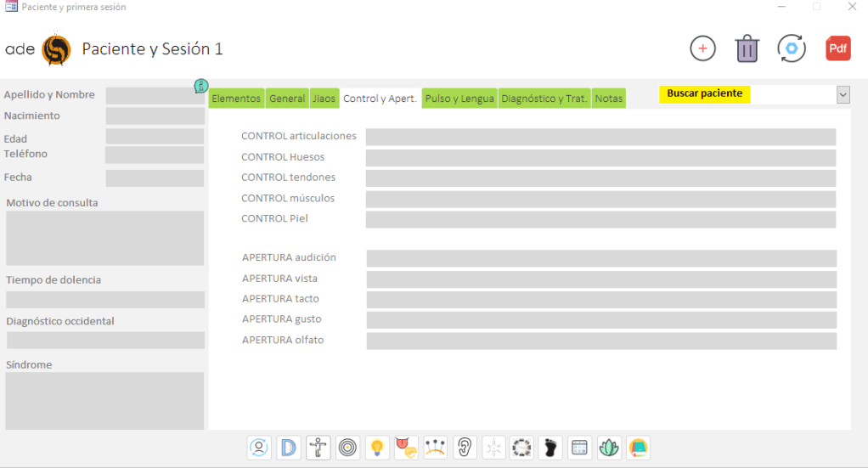The width and height of the screenshot is (868, 468).
Task: Click the circular refresh icon
Action: coord(792,48)
